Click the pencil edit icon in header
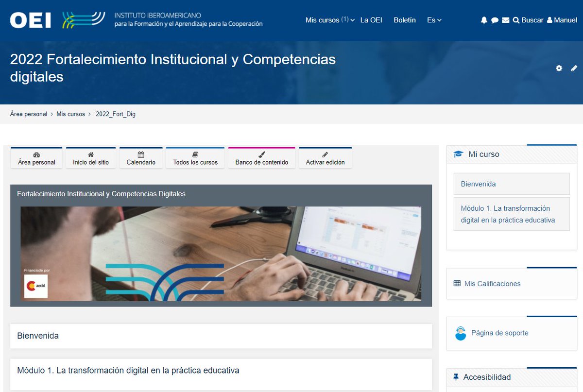Viewport: 583px width, 392px height. click(x=574, y=68)
